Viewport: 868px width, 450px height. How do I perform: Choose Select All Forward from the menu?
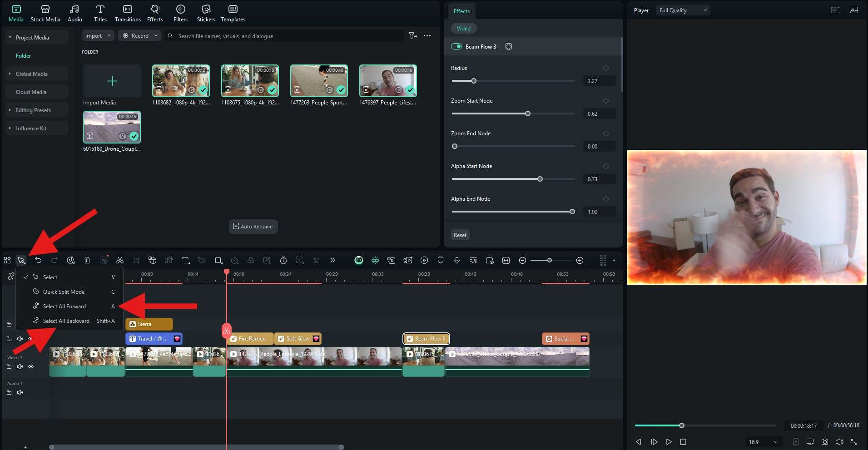click(64, 307)
